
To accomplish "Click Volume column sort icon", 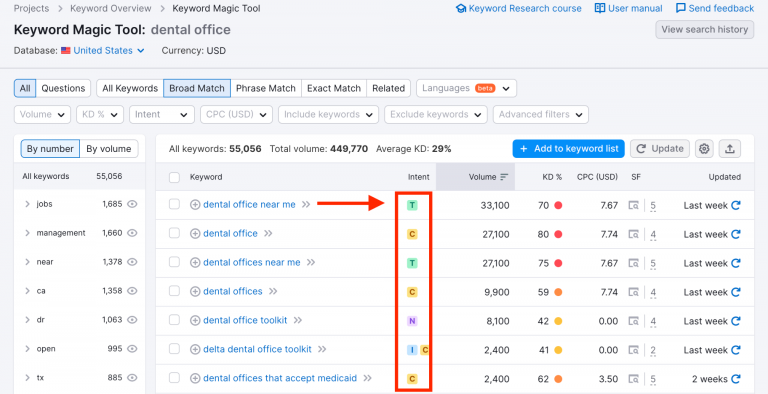I will [x=504, y=177].
